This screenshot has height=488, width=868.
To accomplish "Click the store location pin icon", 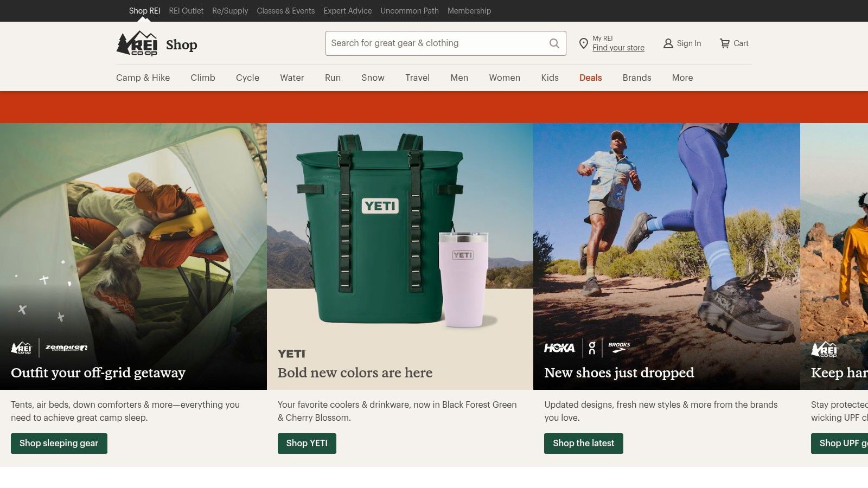I will (x=583, y=43).
